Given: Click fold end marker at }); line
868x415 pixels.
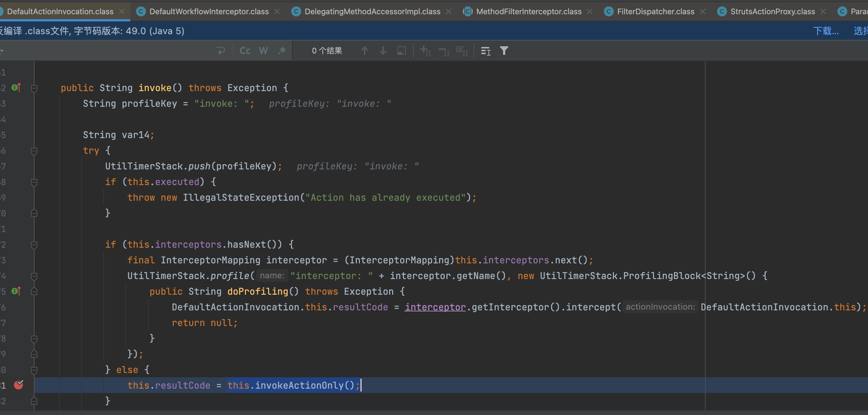Looking at the screenshot, I should pyautogui.click(x=34, y=354).
